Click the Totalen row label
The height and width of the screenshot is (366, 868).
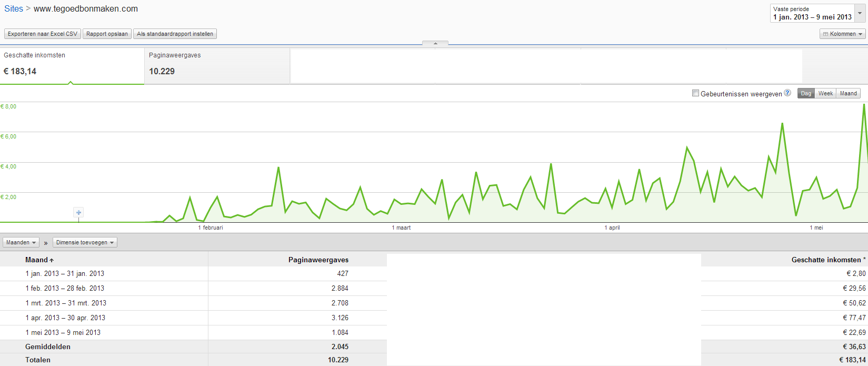pos(38,360)
